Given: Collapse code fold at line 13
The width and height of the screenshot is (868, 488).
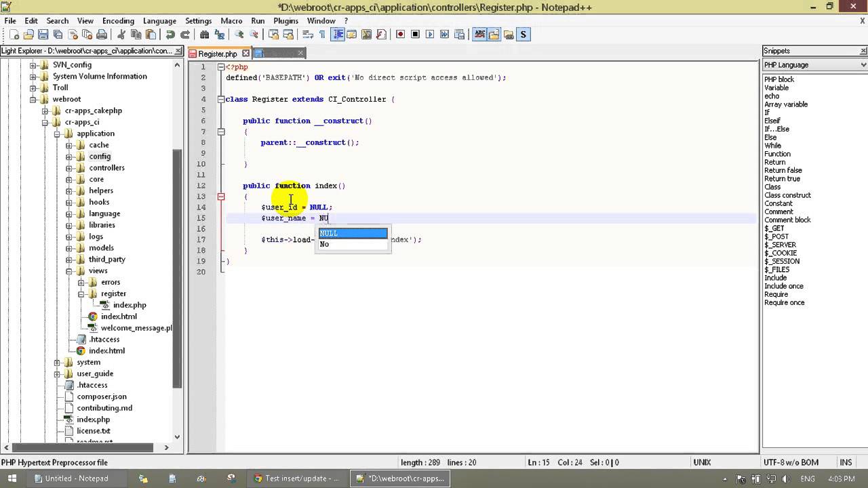Looking at the screenshot, I should (221, 197).
